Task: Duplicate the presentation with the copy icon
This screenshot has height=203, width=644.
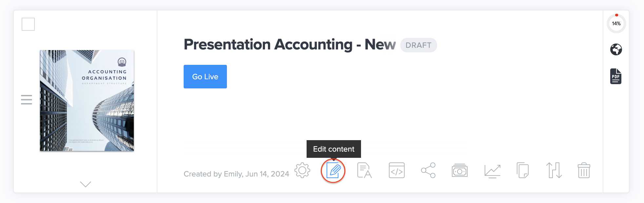Action: pos(523,171)
